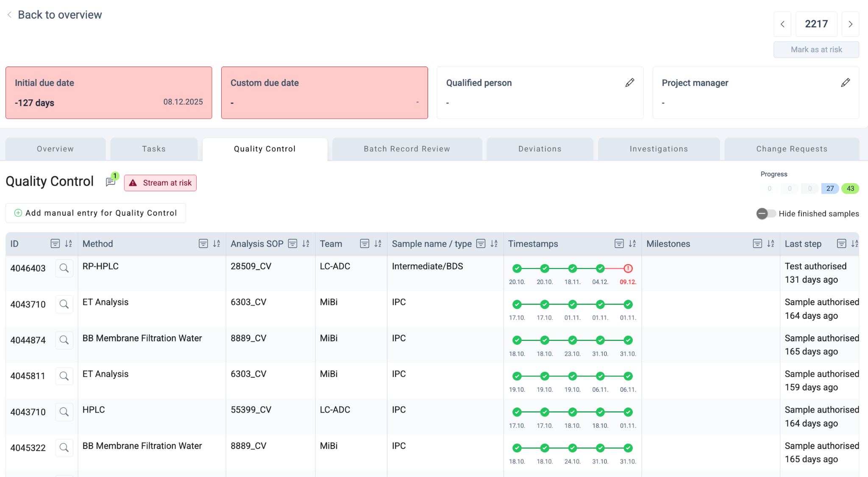Open filter for Milestones column
This screenshot has height=477, width=868.
pos(757,244)
